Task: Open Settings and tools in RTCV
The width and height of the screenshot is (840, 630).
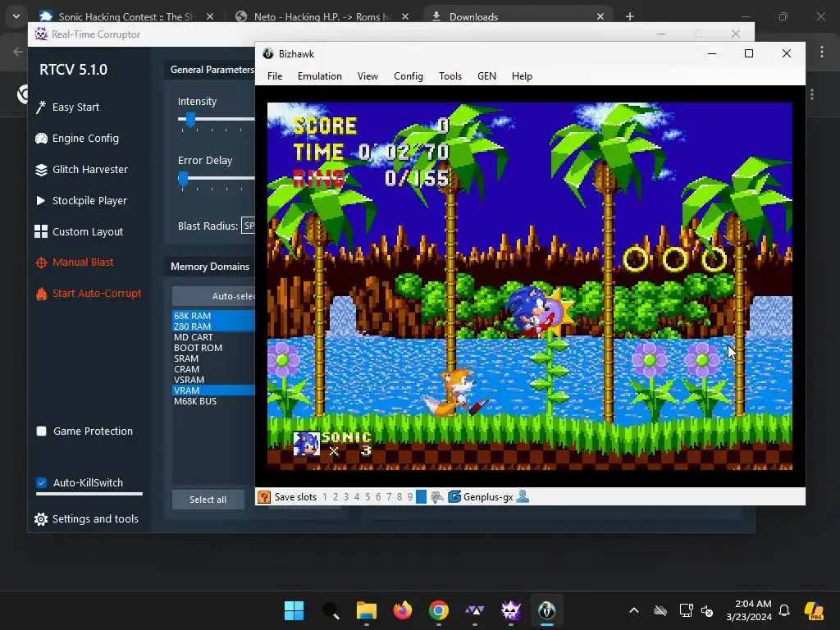Action: 86,518
